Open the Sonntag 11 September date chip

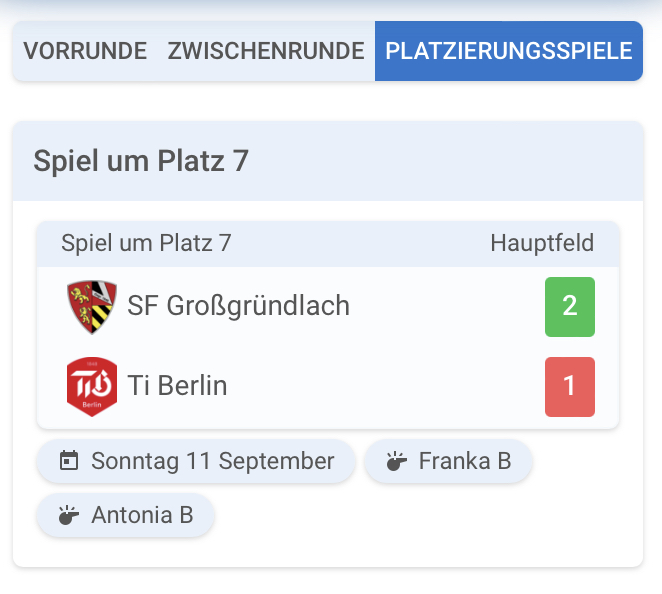pos(196,461)
